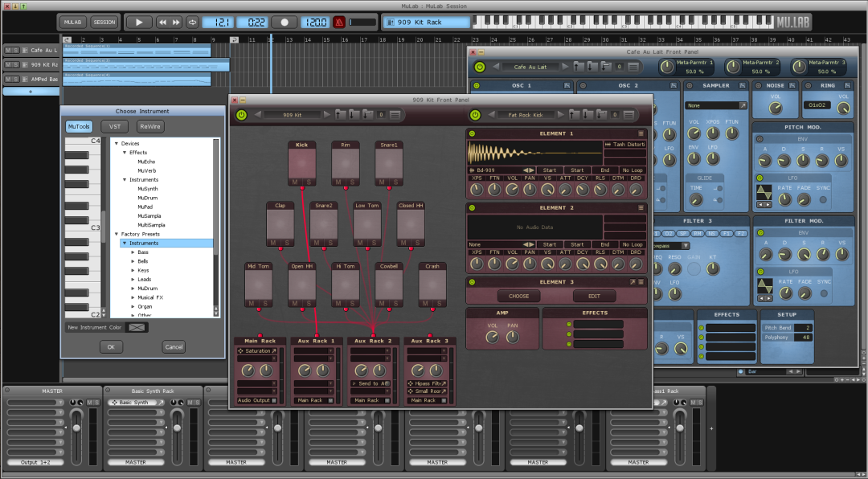
Task: Mute the Cafe Au Lait track
Action: (8, 50)
